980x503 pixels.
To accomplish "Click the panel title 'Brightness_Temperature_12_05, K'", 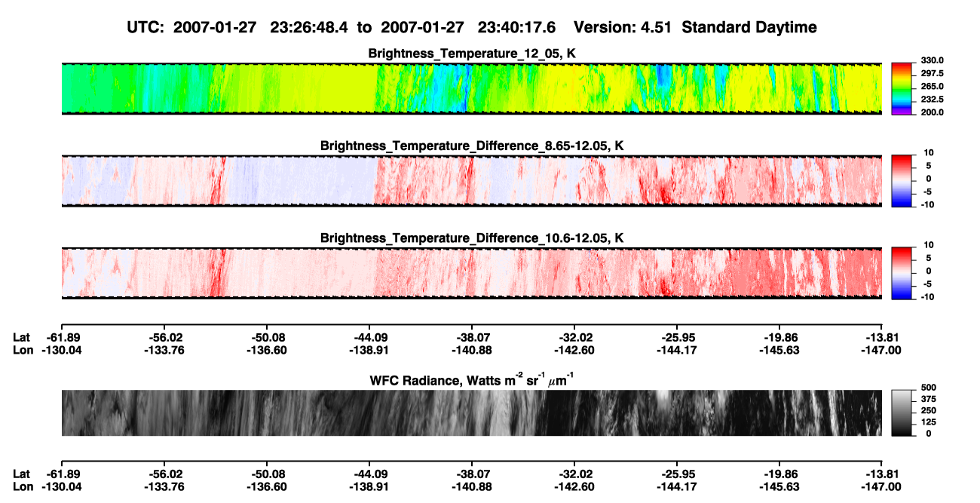I will coord(472,54).
